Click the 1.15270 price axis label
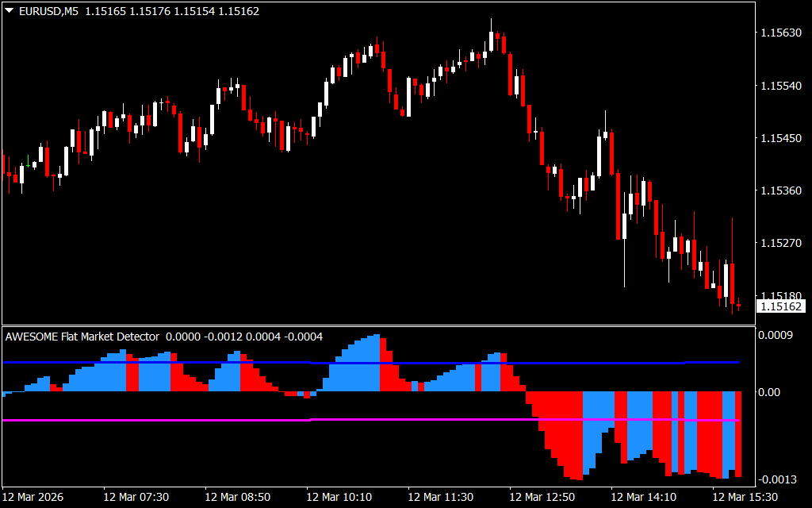Image resolution: width=812 pixels, height=508 pixels. click(780, 243)
